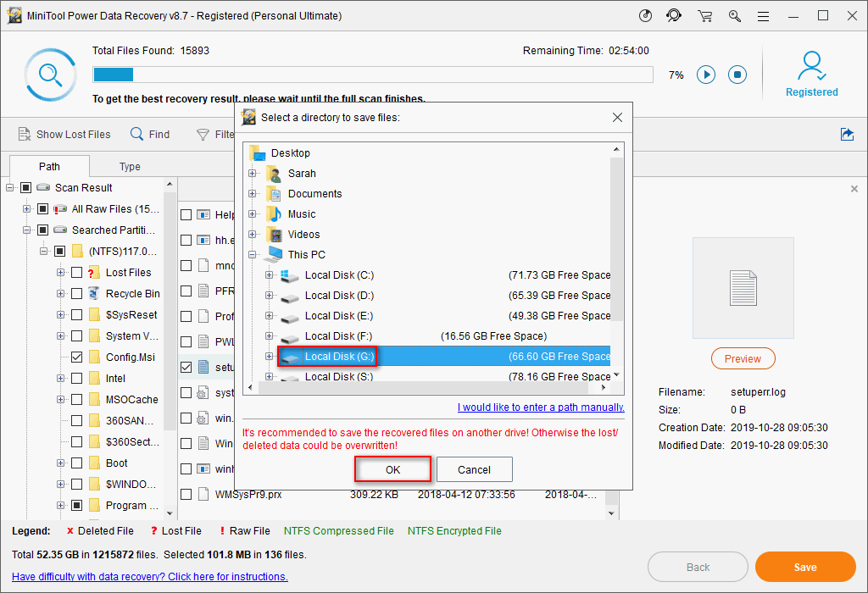Toggle the Lost Files checkbox
Viewport: 868px width, 593px height.
coord(77,272)
